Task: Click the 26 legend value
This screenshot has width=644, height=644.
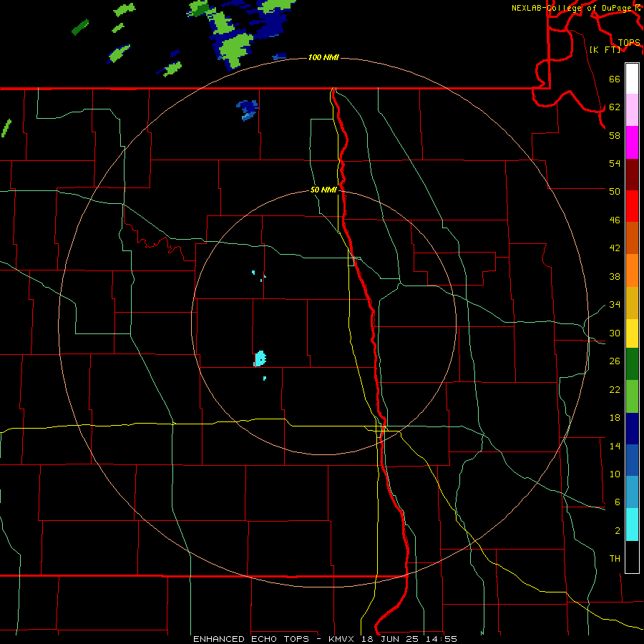Action: pos(615,361)
